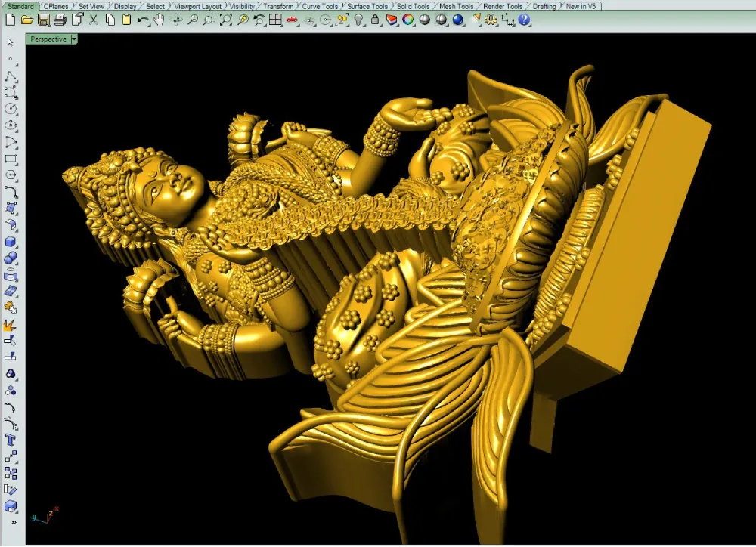Click the Perspective viewport title
Viewport: 756px width, 547px height.
(48, 39)
